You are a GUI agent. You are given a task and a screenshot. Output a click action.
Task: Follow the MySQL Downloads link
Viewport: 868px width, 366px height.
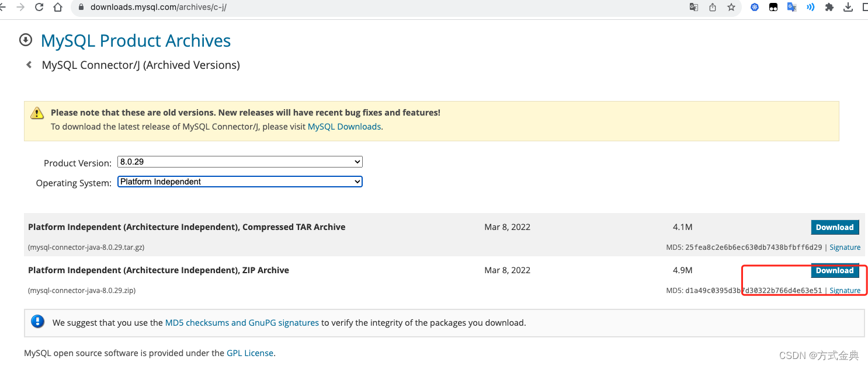tap(344, 126)
